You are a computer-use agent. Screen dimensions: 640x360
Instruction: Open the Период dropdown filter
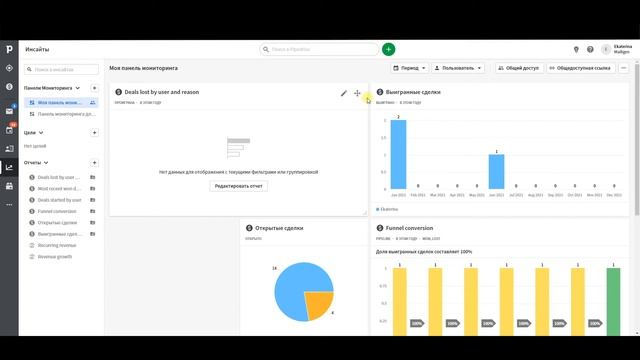pyautogui.click(x=410, y=68)
